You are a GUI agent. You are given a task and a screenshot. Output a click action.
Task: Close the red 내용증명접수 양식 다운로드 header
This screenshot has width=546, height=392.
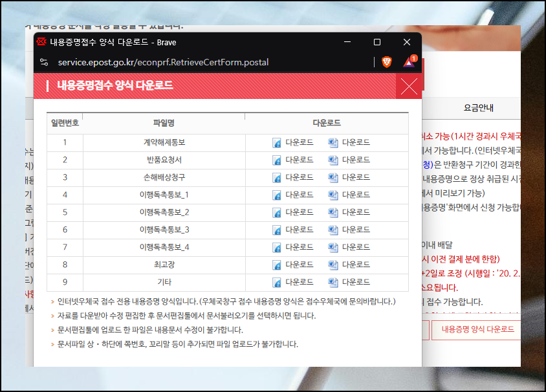click(409, 86)
